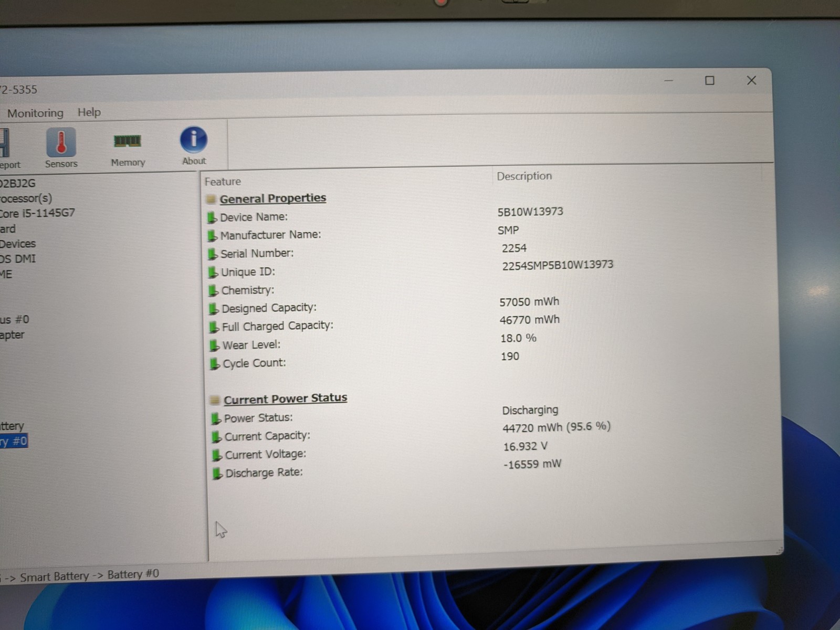This screenshot has height=630, width=840.
Task: Select the Adapter tree item in sidebar
Action: point(12,335)
